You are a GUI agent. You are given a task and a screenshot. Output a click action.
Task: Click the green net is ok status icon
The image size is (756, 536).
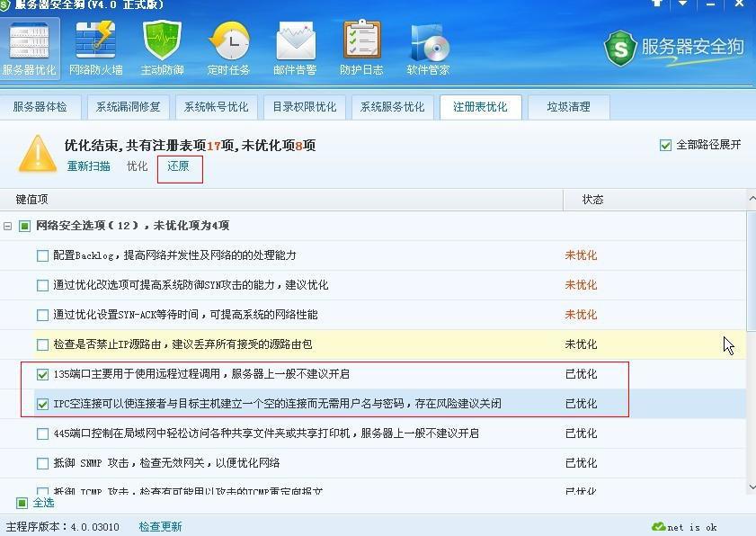(x=659, y=526)
